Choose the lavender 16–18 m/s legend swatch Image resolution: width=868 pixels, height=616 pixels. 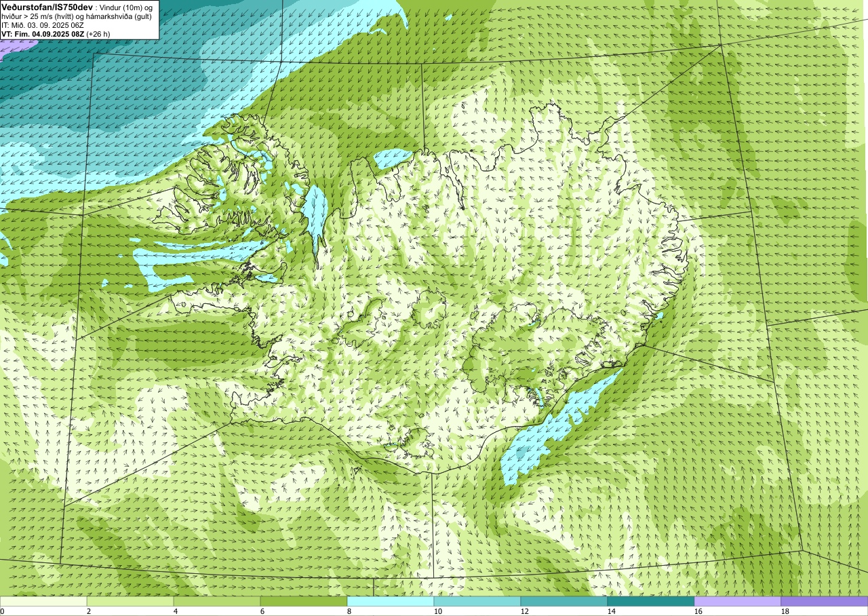pos(738,601)
